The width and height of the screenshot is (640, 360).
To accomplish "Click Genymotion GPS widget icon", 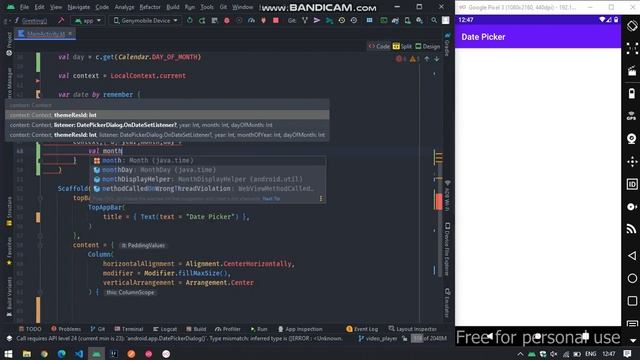I will 632,116.
